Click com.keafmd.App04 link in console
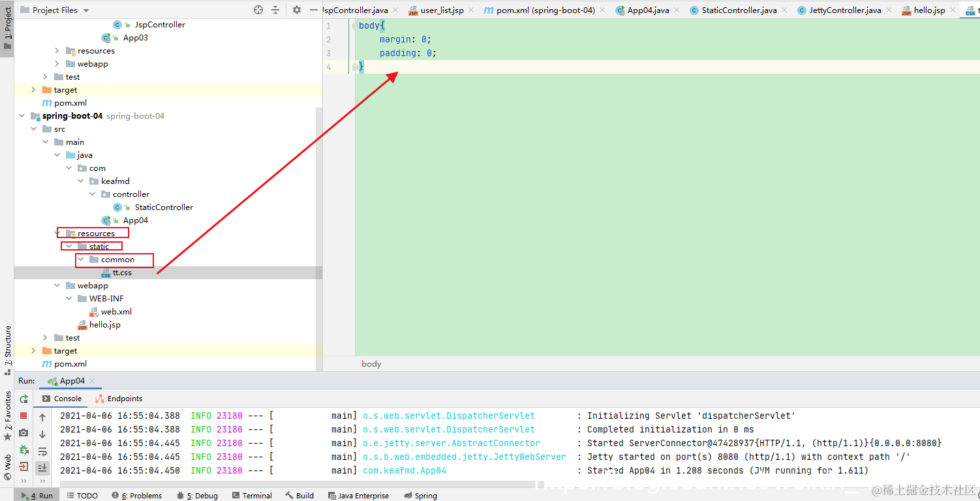The height and width of the screenshot is (501, 980). [x=405, y=470]
